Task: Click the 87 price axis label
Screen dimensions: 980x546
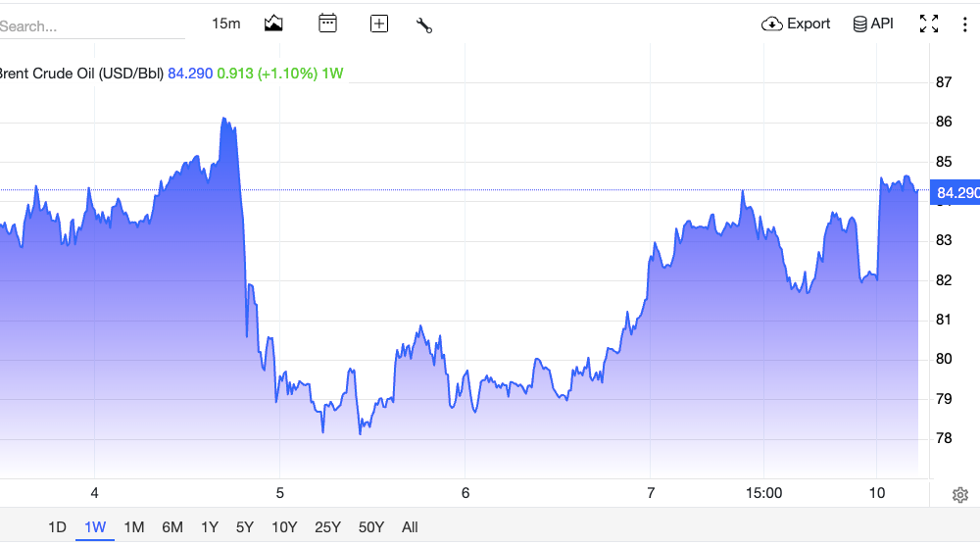Action: click(944, 82)
